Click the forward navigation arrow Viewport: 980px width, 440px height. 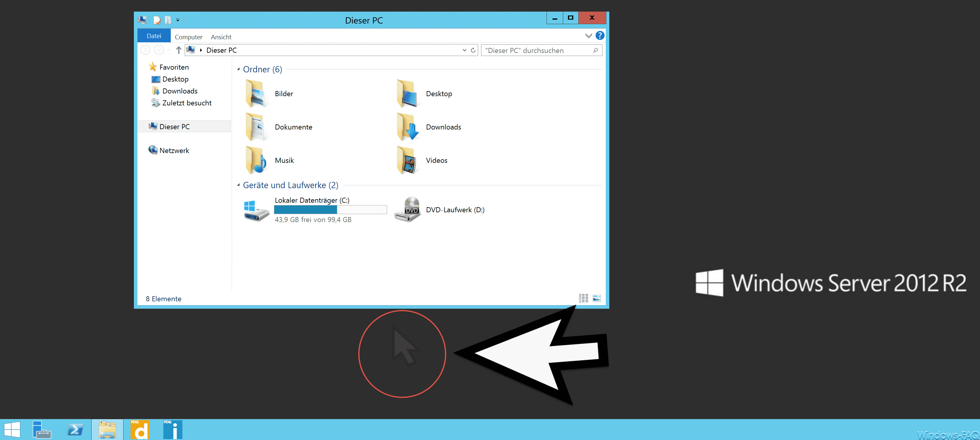tap(159, 50)
